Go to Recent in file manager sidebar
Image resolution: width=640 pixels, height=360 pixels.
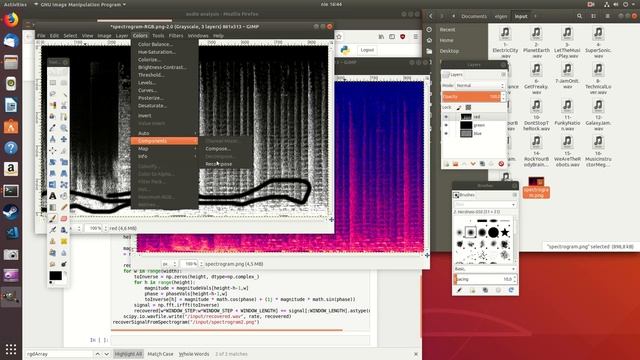click(447, 29)
